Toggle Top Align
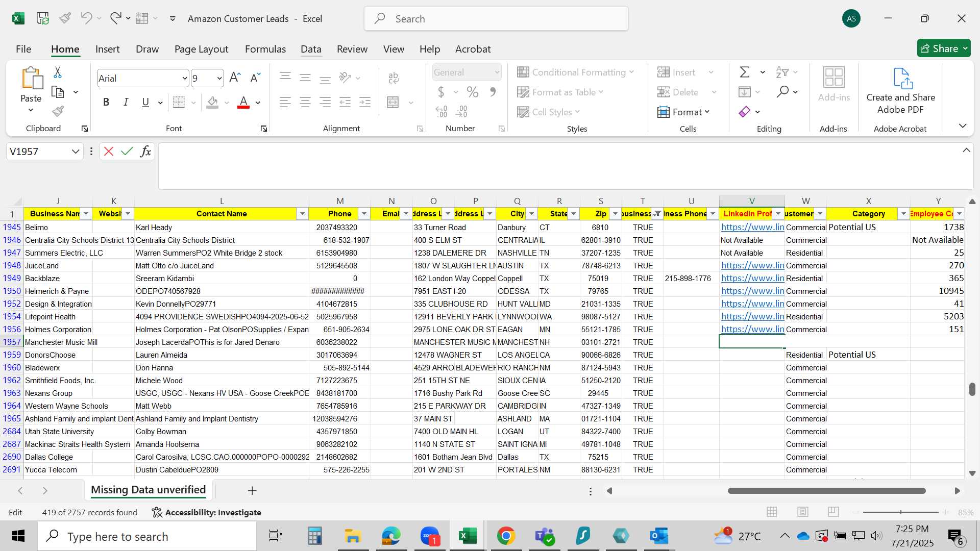 tap(285, 78)
